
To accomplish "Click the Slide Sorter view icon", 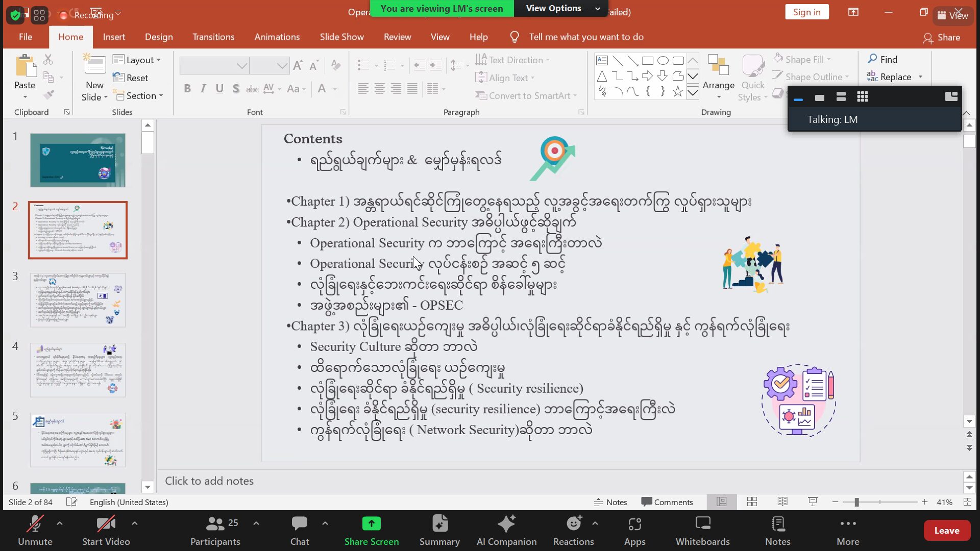I will click(752, 502).
